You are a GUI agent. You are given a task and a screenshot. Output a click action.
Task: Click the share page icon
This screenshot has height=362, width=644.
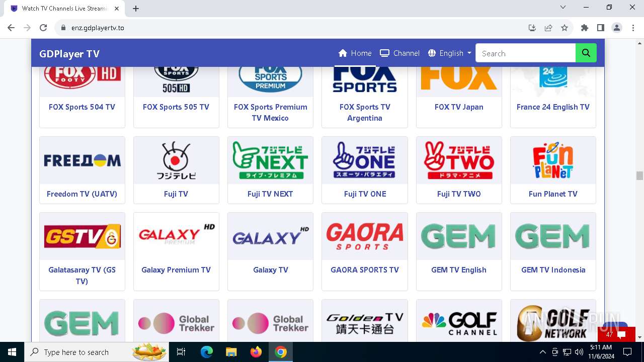pyautogui.click(x=548, y=28)
